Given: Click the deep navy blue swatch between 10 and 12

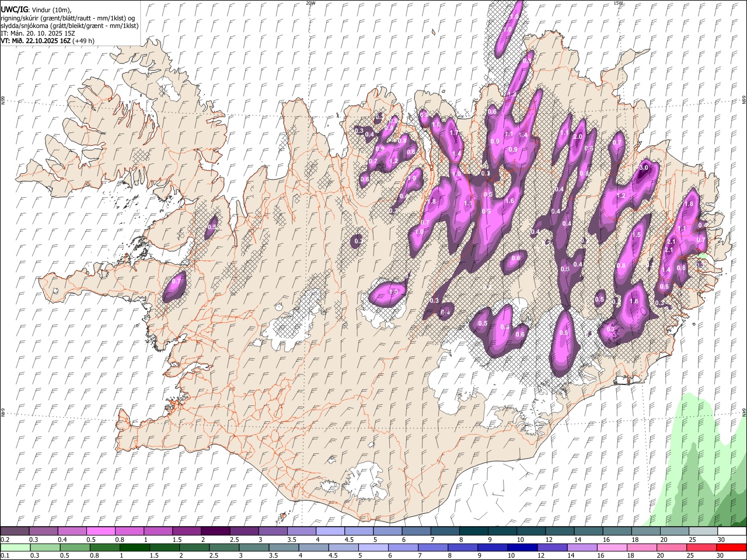Looking at the screenshot, I should click(522, 547).
